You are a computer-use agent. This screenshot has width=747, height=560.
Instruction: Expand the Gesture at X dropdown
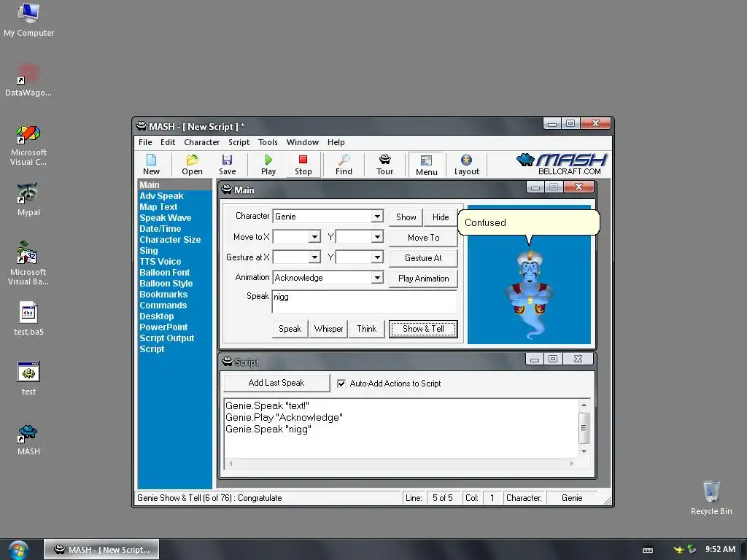pos(314,257)
